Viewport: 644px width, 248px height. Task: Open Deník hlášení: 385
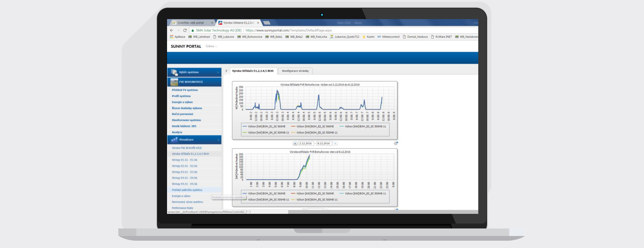click(184, 126)
